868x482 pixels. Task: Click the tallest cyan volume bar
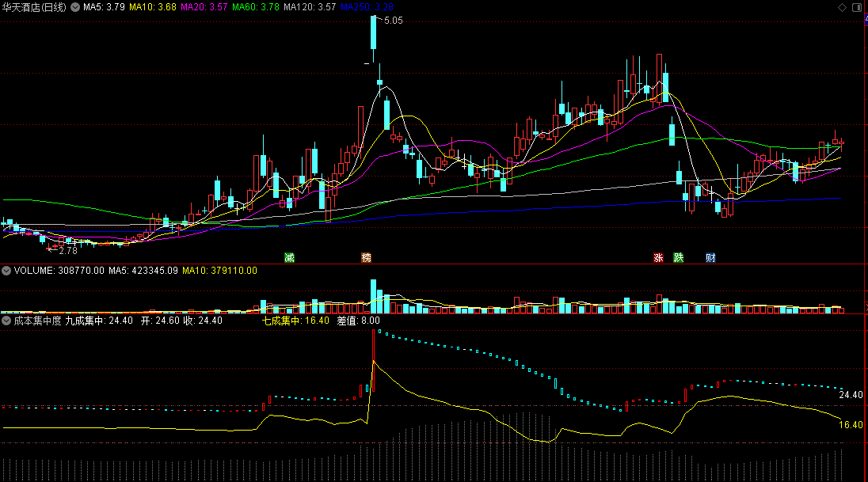tap(374, 297)
